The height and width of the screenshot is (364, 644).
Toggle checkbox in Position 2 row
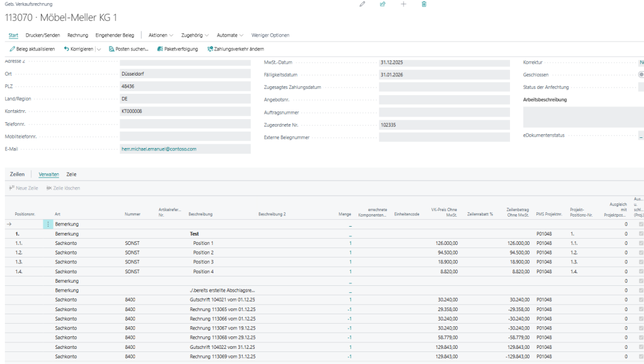pos(641,253)
